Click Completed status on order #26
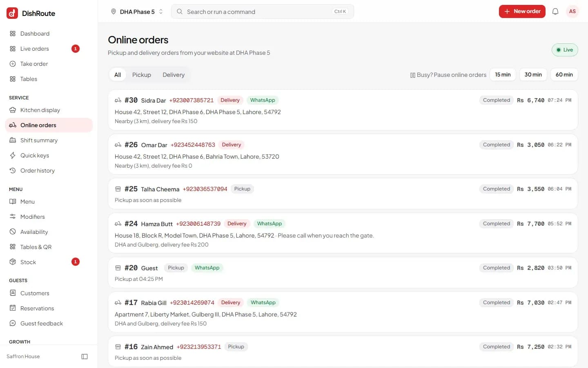Image resolution: width=588 pixels, height=368 pixels. pyautogui.click(x=497, y=145)
